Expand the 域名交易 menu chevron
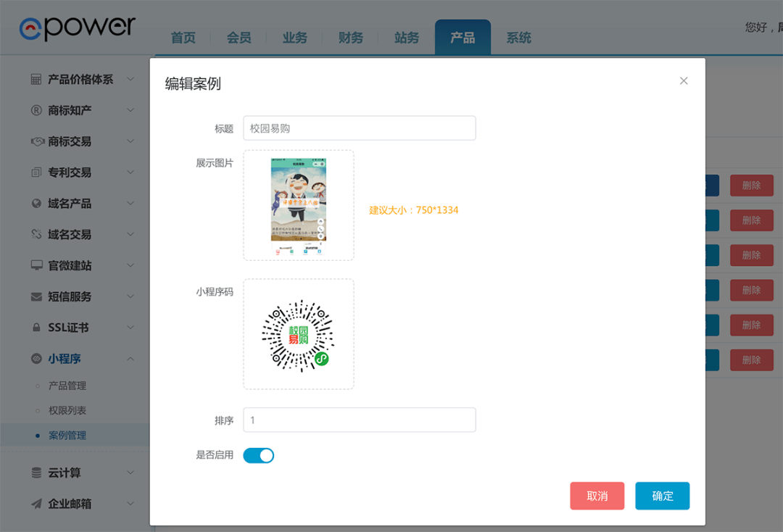 (x=130, y=234)
